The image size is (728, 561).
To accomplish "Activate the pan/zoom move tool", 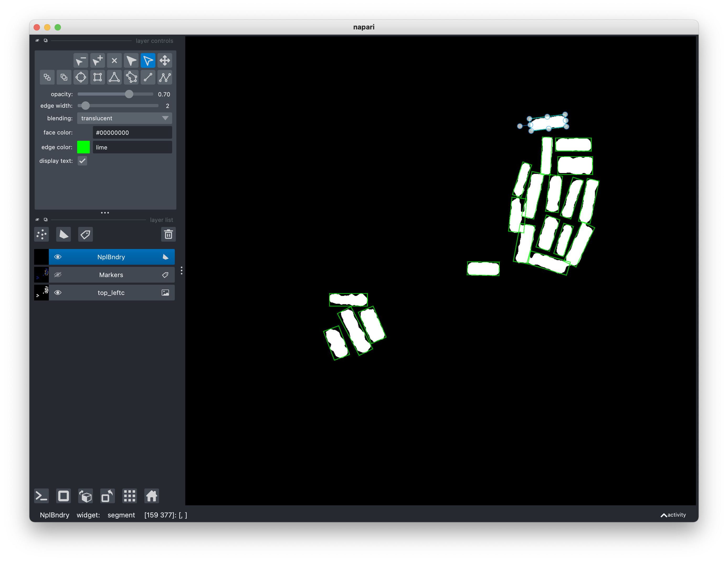I will coord(165,60).
